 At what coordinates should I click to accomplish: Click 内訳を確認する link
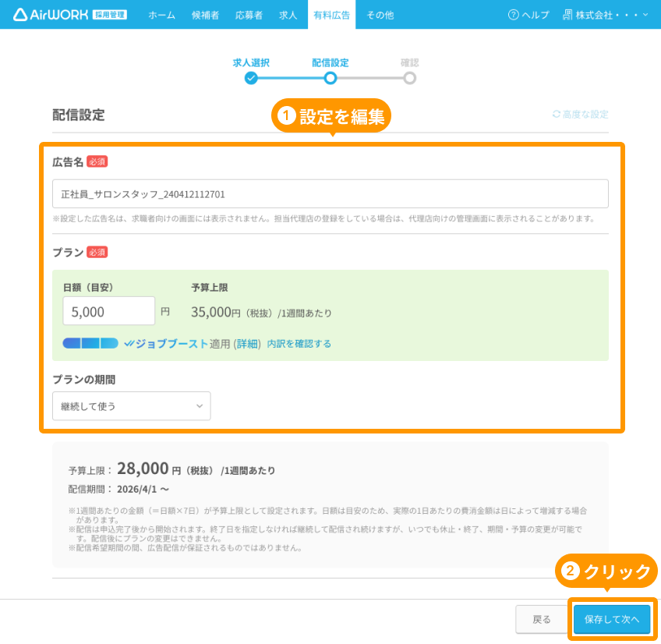[299, 344]
